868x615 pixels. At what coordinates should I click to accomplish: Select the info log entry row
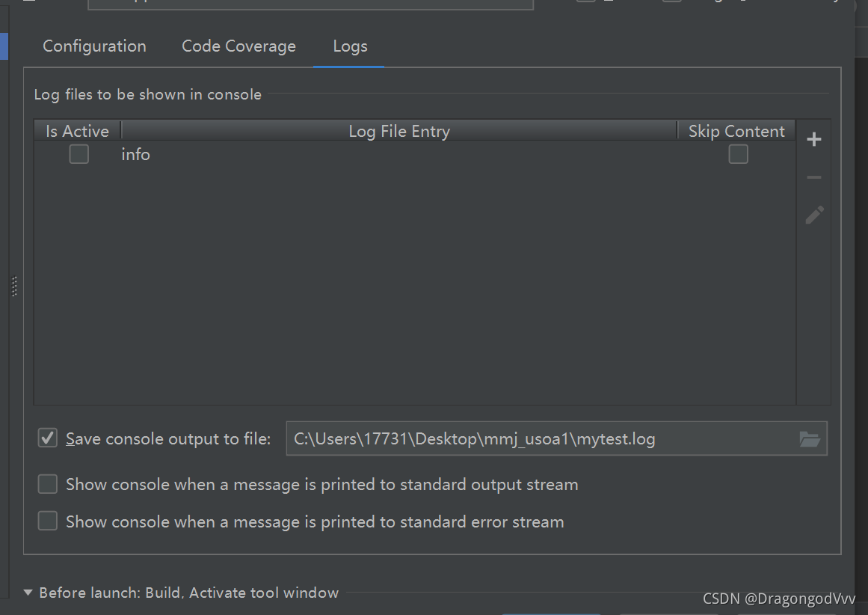click(x=299, y=154)
